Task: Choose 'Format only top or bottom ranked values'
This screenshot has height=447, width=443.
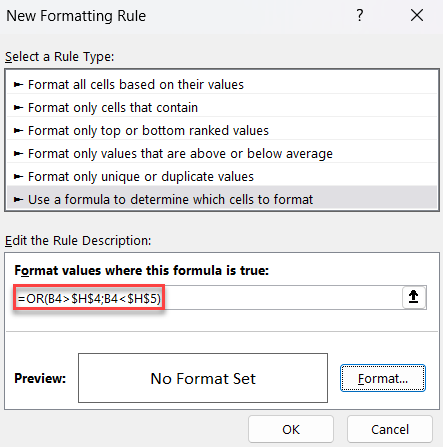Action: click(x=222, y=131)
